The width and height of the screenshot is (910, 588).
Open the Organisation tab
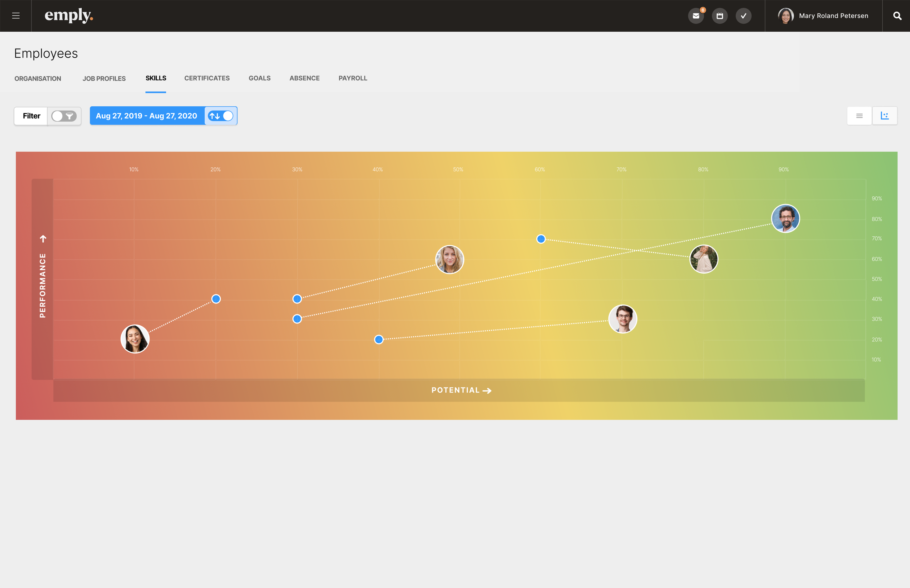click(x=38, y=79)
